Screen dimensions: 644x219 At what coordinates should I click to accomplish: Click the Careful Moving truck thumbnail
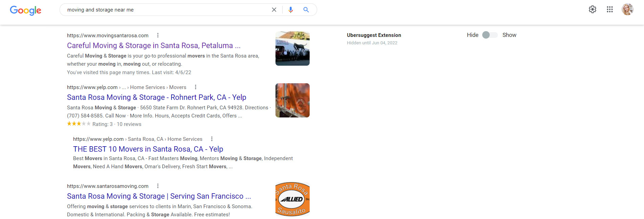(292, 48)
